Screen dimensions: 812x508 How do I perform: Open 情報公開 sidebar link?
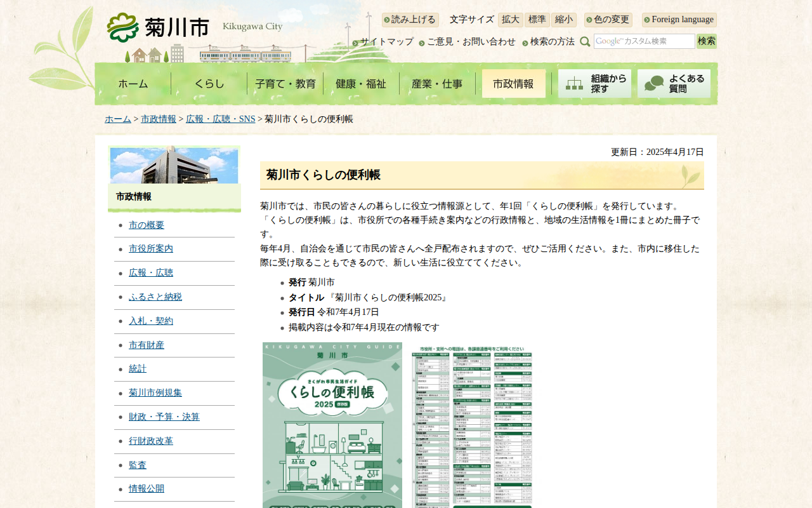[147, 489]
